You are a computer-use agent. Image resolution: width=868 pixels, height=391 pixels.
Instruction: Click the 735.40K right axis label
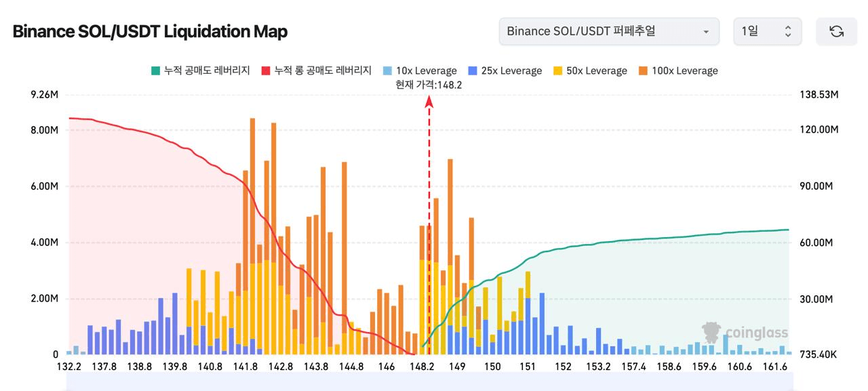pos(819,354)
